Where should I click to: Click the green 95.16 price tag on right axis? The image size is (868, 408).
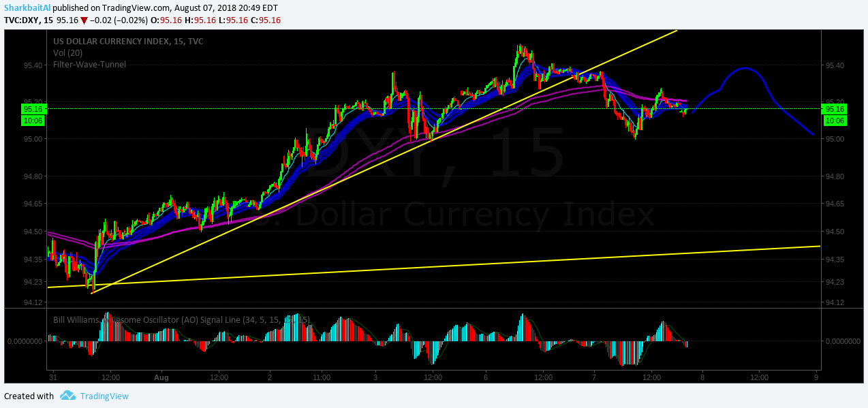[x=834, y=108]
